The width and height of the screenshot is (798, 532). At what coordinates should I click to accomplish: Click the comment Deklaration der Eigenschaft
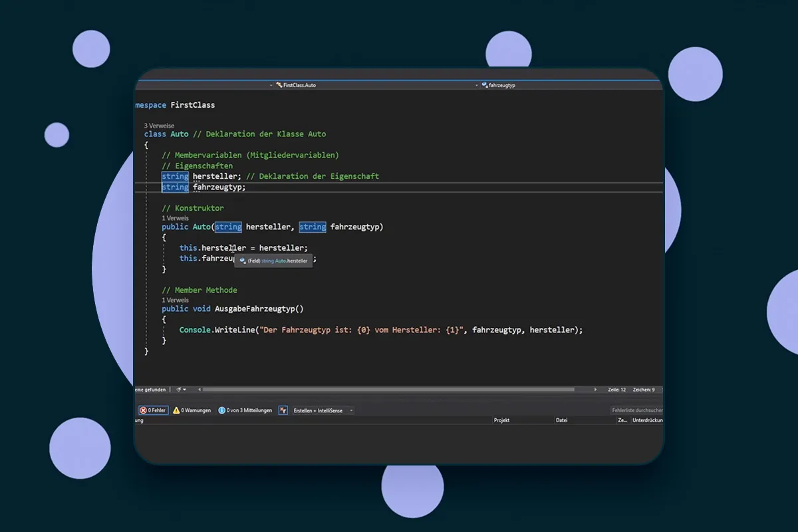click(x=313, y=176)
